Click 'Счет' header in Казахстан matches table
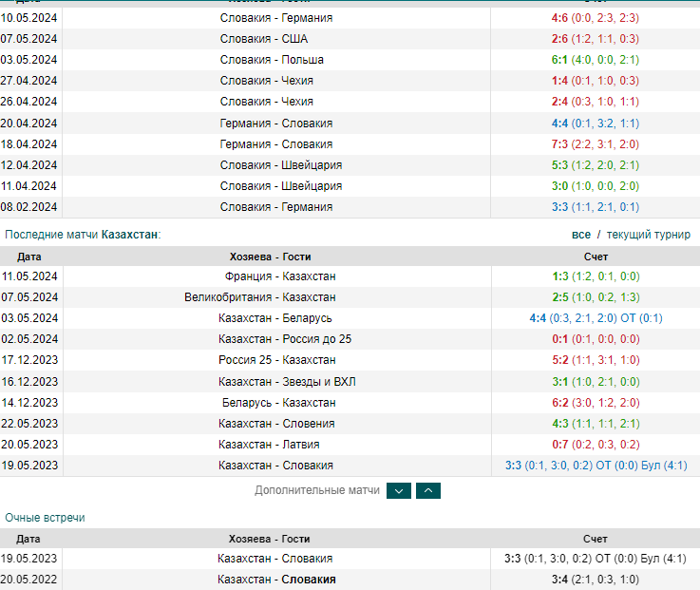The width and height of the screenshot is (700, 590). pyautogui.click(x=596, y=257)
